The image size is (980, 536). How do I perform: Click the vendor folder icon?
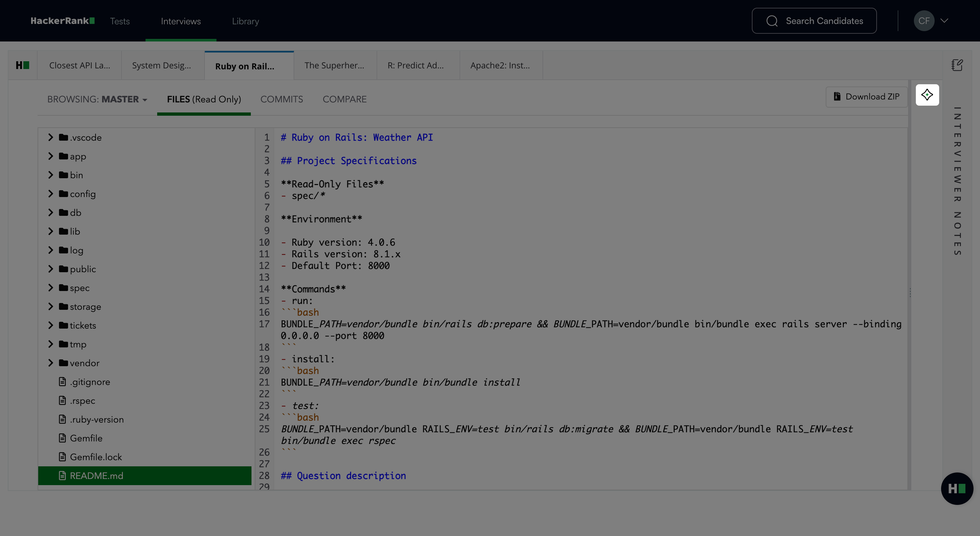point(64,363)
